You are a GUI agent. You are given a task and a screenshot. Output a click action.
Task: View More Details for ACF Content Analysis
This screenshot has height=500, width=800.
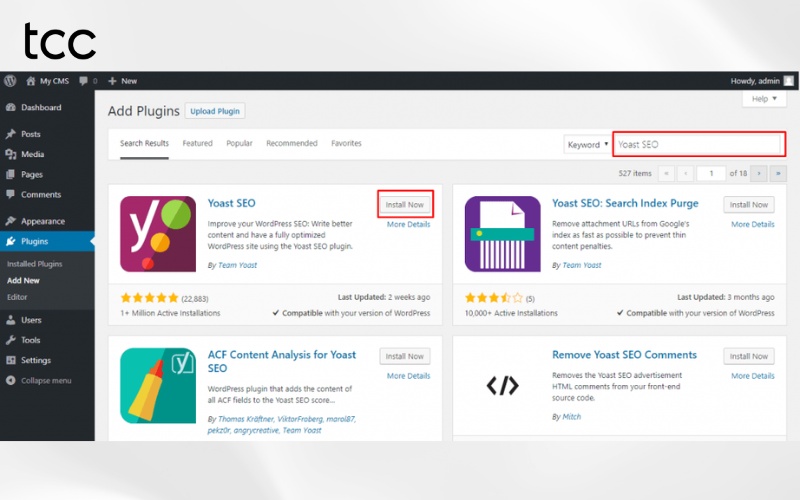point(408,376)
